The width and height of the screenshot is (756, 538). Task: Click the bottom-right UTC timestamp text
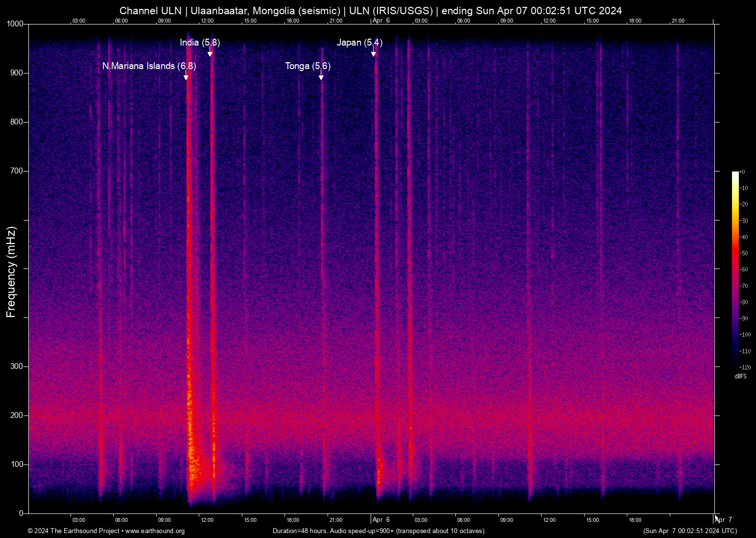(689, 531)
